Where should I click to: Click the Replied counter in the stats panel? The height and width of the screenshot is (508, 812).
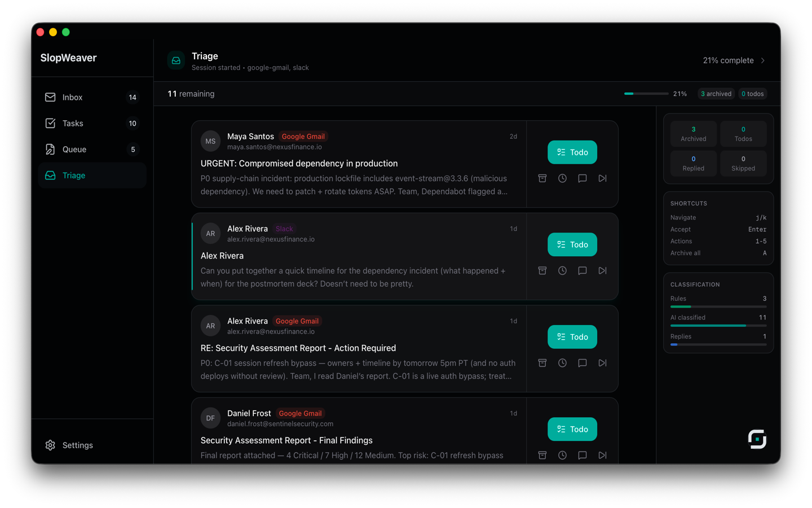pos(693,163)
